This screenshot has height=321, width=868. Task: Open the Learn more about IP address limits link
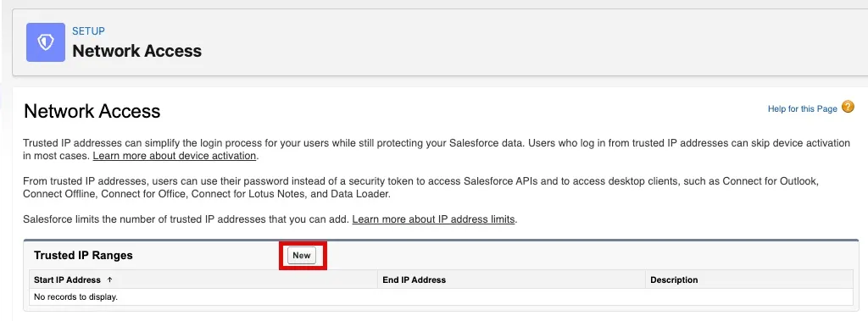(433, 219)
